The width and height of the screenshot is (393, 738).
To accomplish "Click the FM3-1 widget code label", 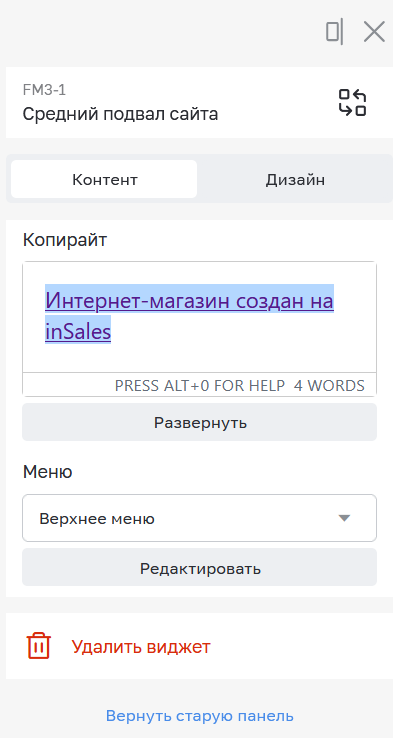I will click(44, 90).
